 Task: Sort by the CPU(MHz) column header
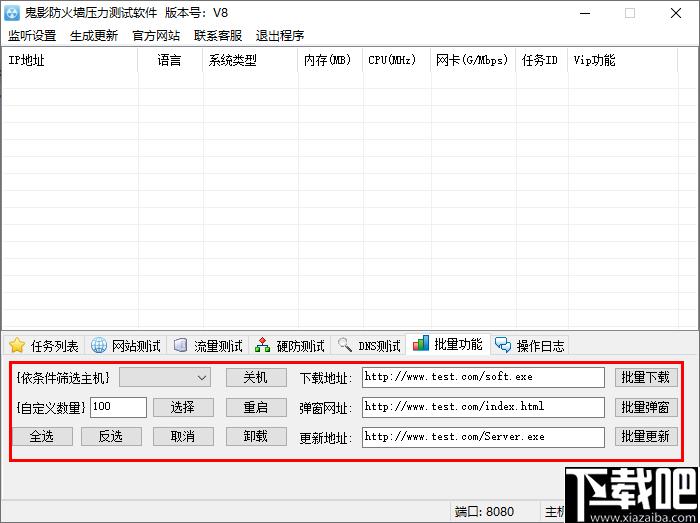(x=397, y=60)
